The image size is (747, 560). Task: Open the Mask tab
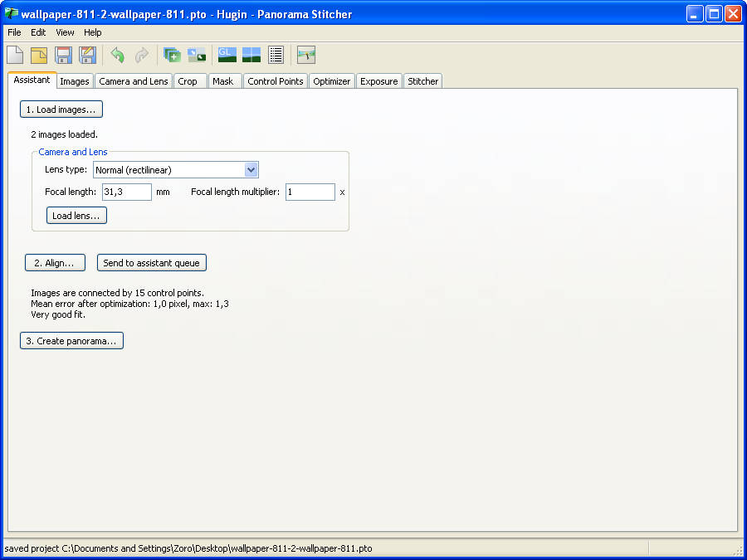click(x=223, y=81)
